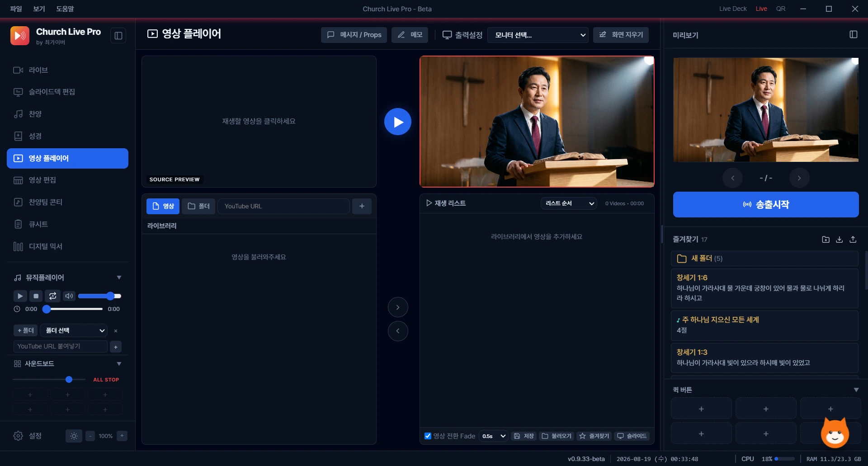Image resolution: width=868 pixels, height=466 pixels.
Task: Open 설정 via the gear icon
Action: point(18,436)
